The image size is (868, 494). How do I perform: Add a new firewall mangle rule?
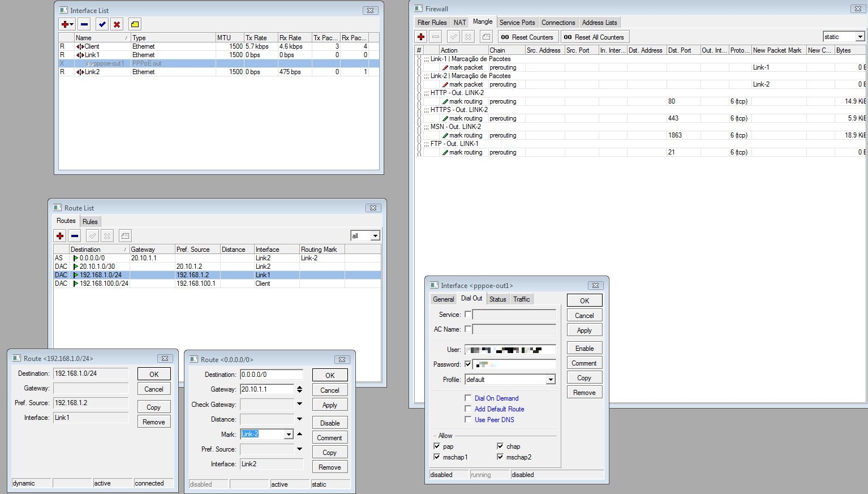(421, 37)
